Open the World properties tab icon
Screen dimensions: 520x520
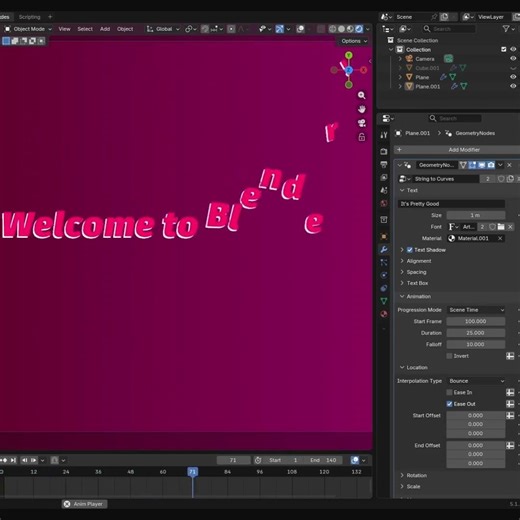tap(384, 203)
